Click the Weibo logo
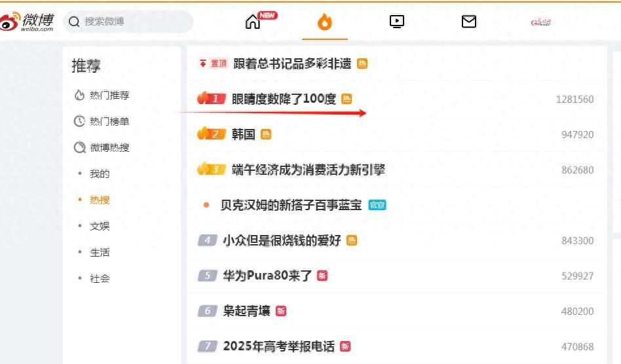 coord(27,22)
